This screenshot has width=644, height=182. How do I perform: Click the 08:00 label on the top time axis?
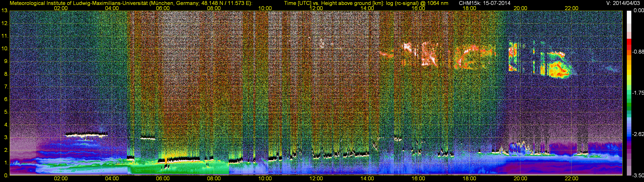pos(214,8)
